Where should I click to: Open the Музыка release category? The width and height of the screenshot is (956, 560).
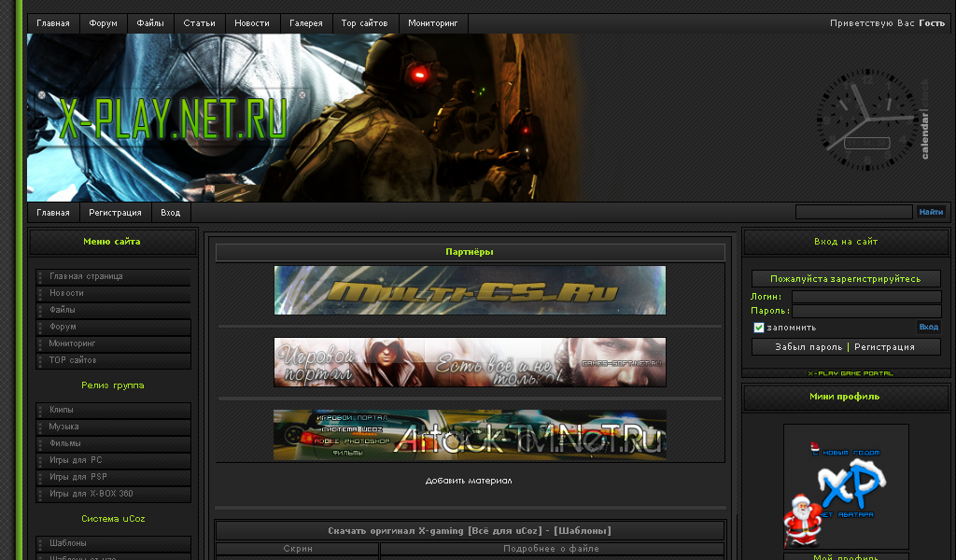tap(113, 427)
